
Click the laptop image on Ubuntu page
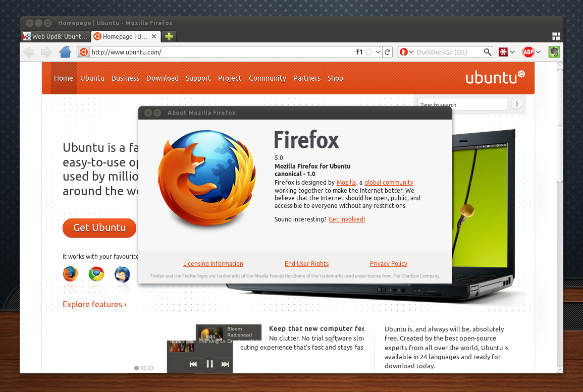pos(484,215)
